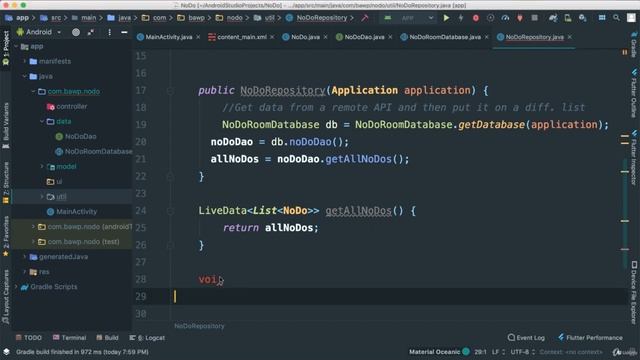Close the MainActivity.java tab

(x=198, y=37)
